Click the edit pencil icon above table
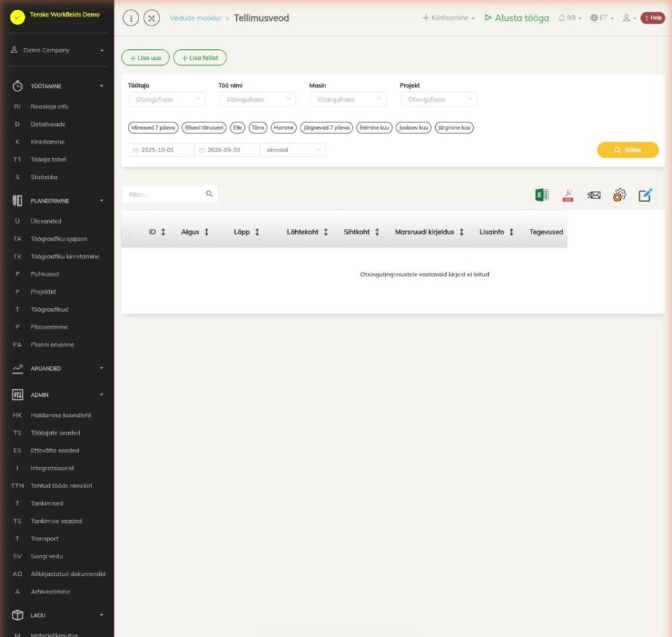672x637 pixels. click(645, 195)
